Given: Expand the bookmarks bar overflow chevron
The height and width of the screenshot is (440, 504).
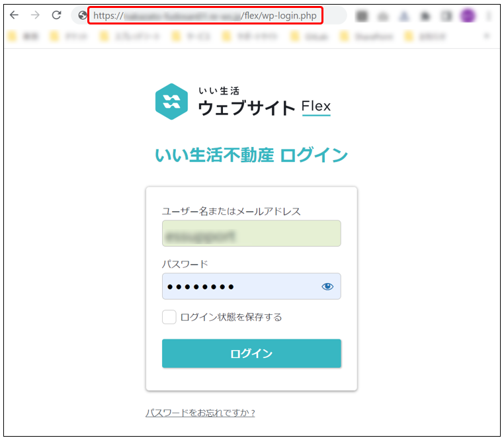Looking at the screenshot, I should [487, 36].
